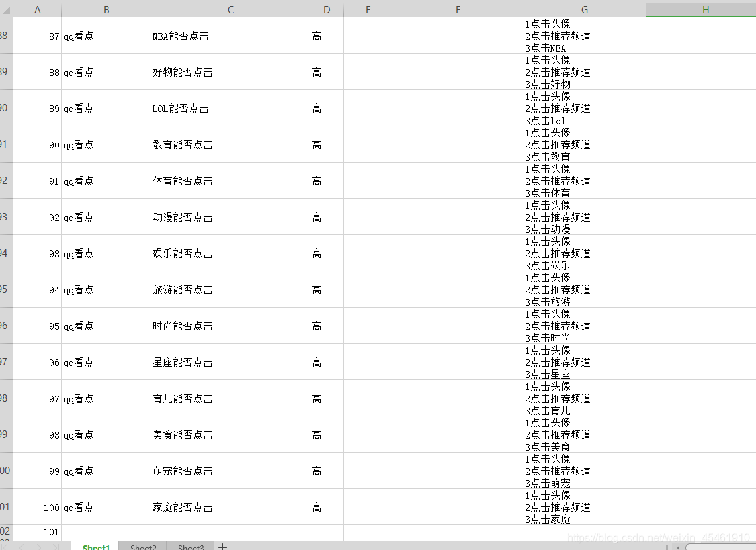Select steps cell ending '3点击娱乐'
The width and height of the screenshot is (756, 550).
[585, 253]
